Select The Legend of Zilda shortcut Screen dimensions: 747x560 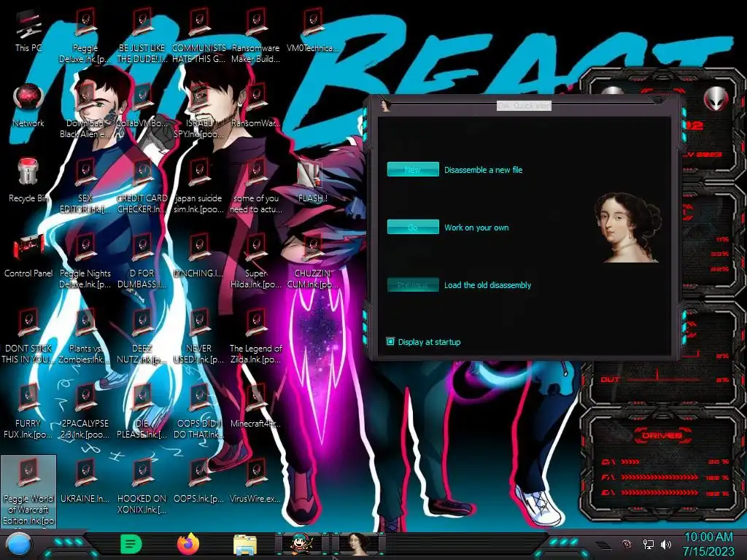click(x=256, y=337)
